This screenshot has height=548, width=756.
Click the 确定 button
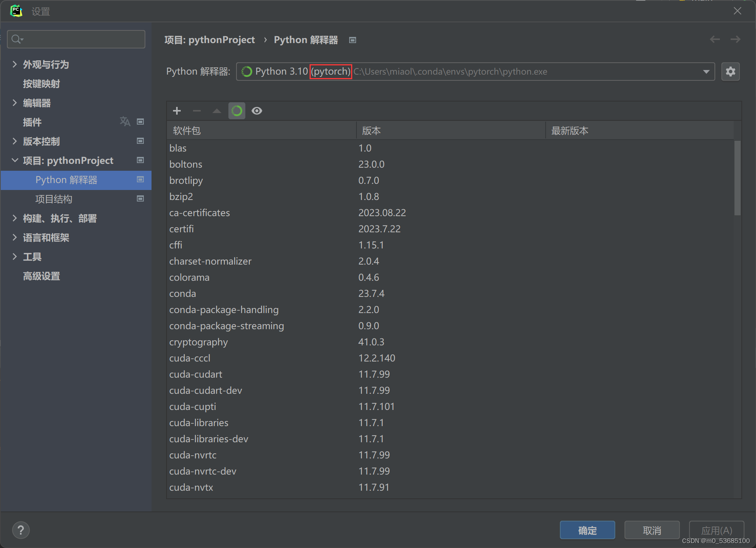[587, 530]
